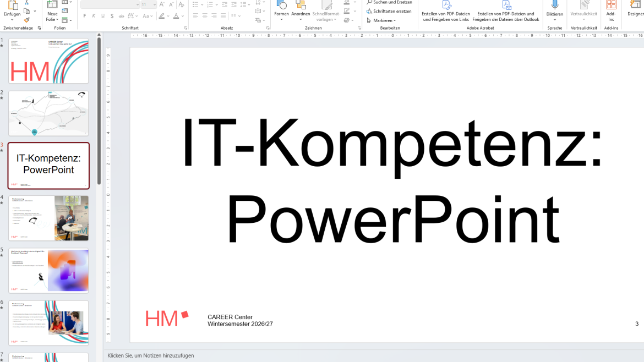
Task: Click the align text right icon
Action: point(214,16)
